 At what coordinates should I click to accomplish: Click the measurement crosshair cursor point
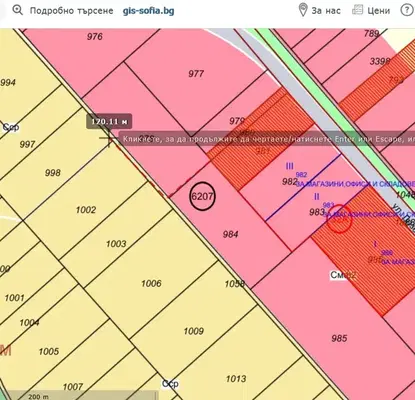(109, 137)
